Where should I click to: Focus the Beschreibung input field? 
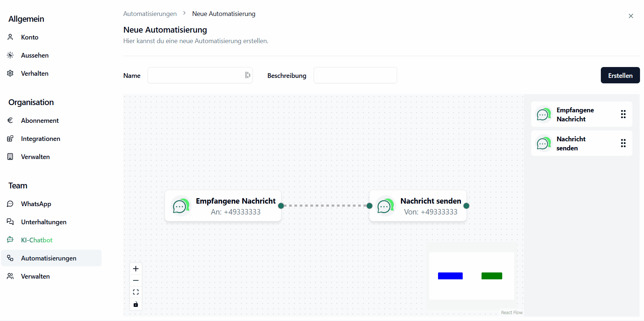click(x=355, y=75)
